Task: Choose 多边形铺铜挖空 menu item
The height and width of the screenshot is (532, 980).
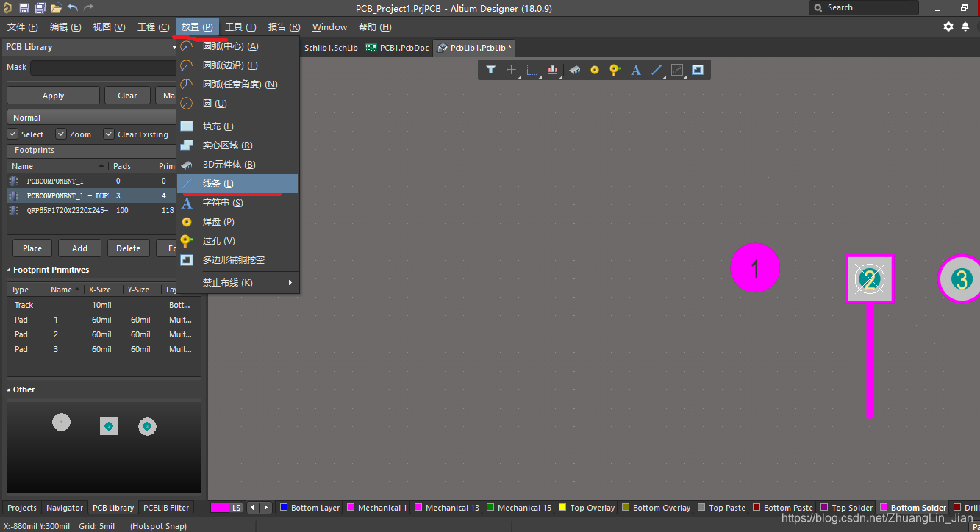Action: [237, 260]
